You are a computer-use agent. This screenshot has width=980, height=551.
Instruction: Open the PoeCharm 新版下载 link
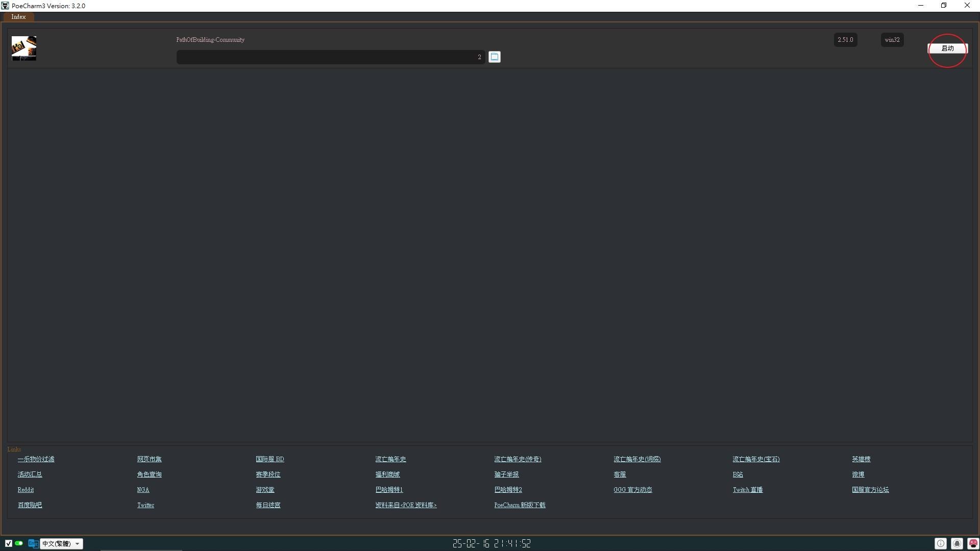(x=519, y=505)
